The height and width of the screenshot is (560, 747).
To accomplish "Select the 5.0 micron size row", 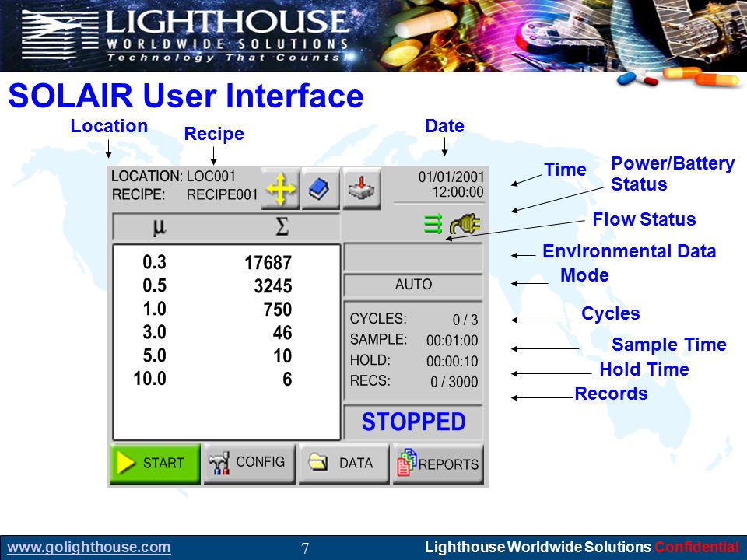I will pyautogui.click(x=226, y=355).
